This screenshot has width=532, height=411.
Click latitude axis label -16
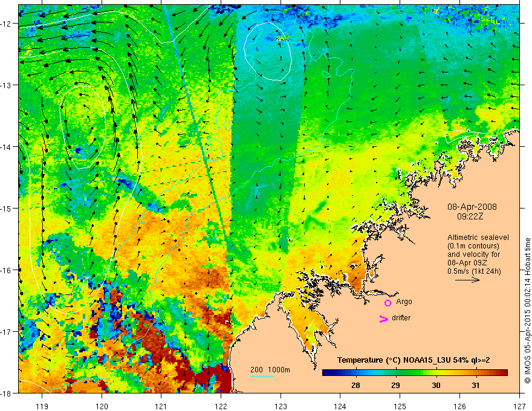coord(6,270)
